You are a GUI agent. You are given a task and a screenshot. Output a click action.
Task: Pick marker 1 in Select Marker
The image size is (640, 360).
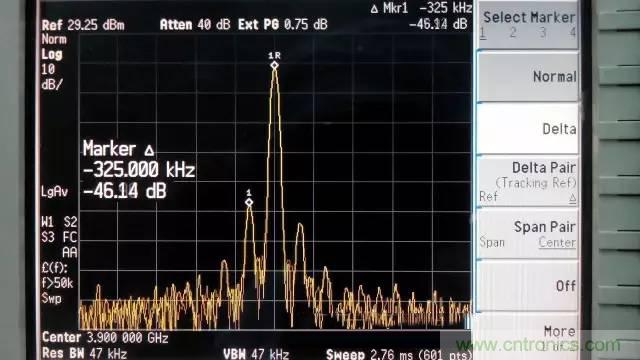click(x=483, y=33)
